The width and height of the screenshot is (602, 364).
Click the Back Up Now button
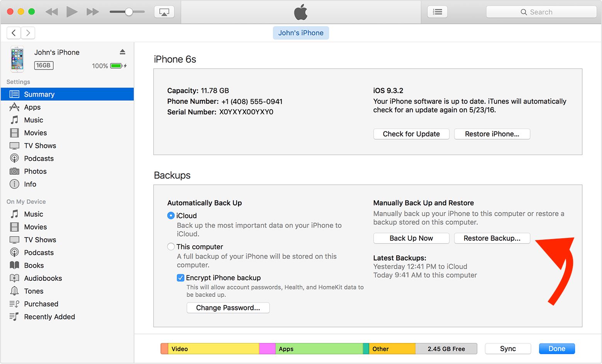(x=411, y=238)
